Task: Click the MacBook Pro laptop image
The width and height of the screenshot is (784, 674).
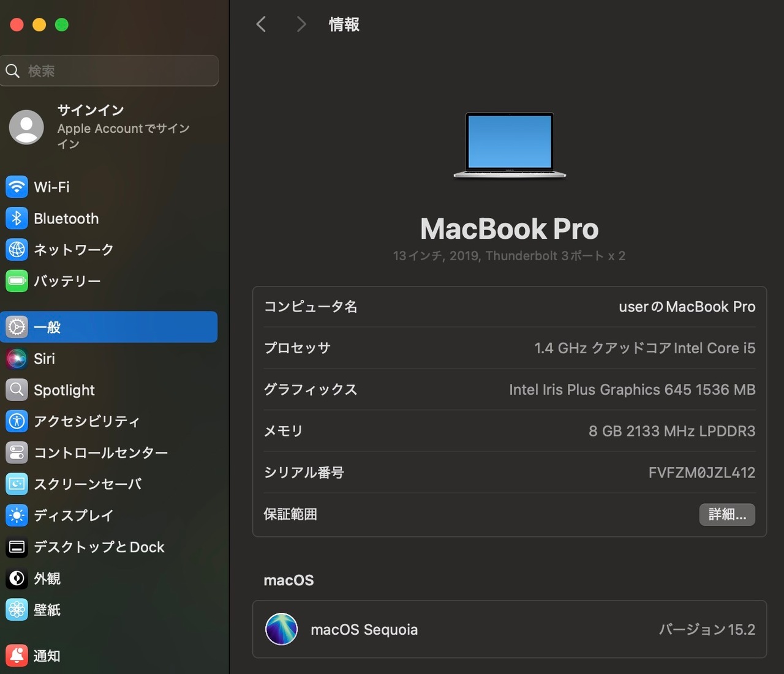Action: pos(510,146)
